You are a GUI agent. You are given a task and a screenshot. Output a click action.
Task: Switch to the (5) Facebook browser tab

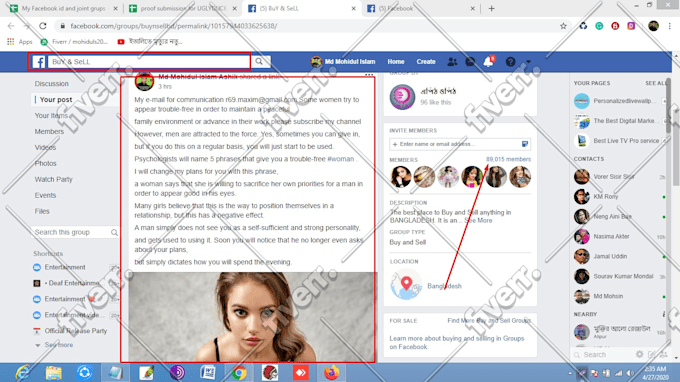pyautogui.click(x=421, y=8)
